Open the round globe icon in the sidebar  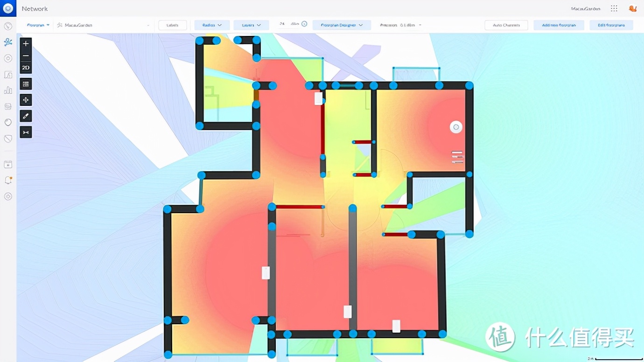coord(8,122)
